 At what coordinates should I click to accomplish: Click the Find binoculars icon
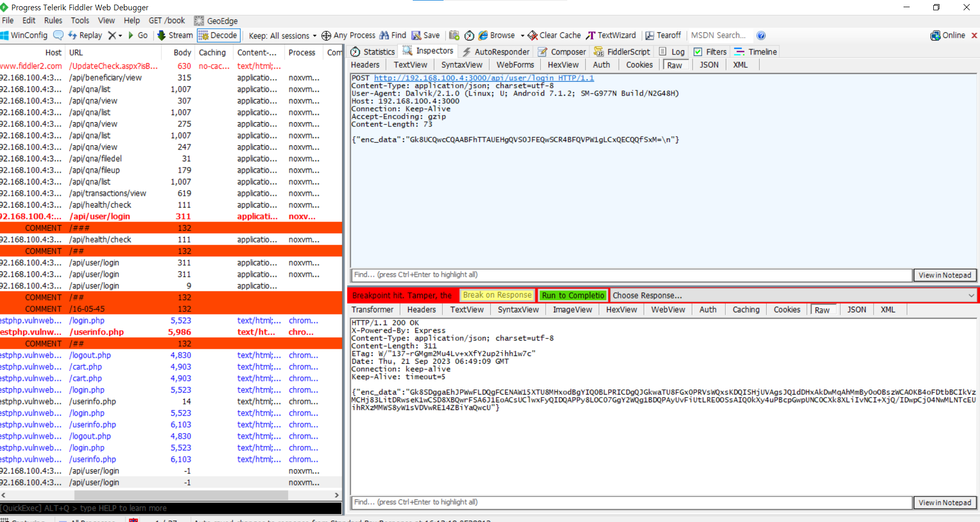click(384, 35)
